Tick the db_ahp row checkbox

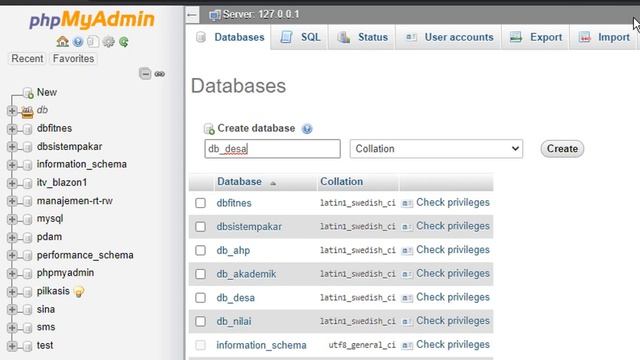pos(200,250)
